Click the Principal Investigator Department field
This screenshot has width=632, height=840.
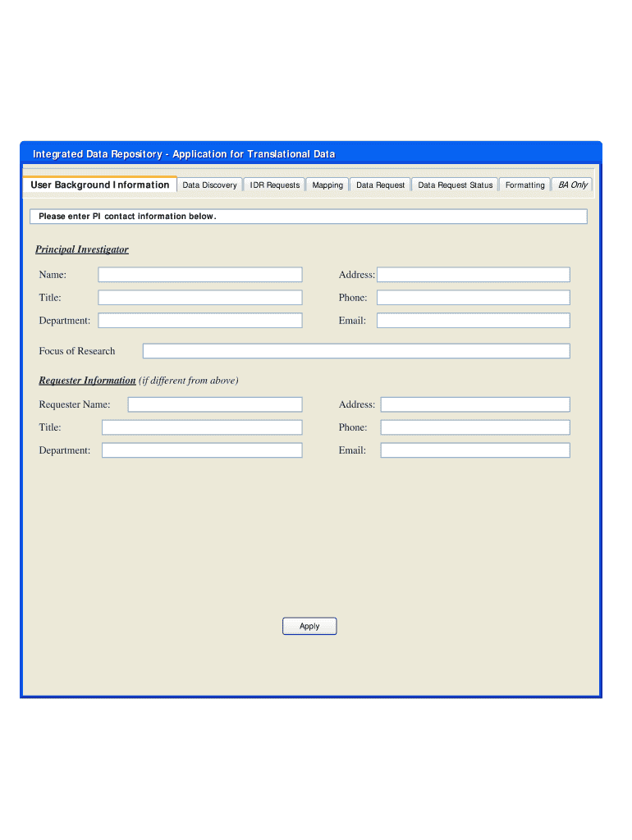(200, 321)
